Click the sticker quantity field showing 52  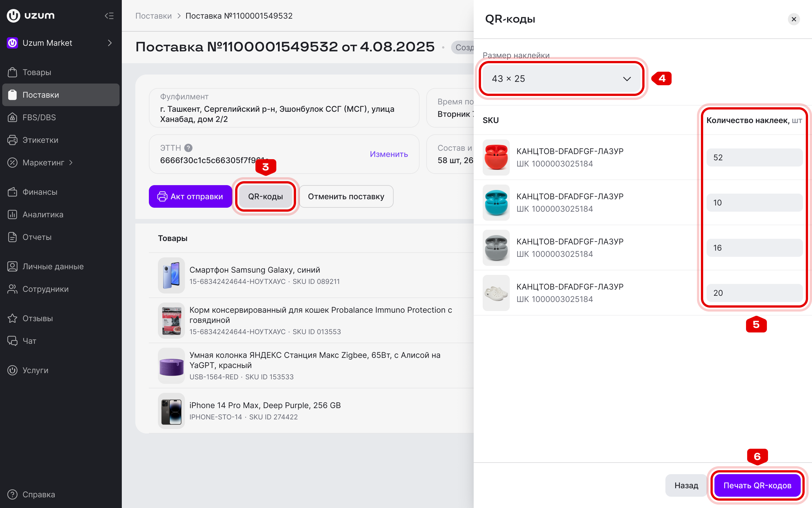point(754,157)
